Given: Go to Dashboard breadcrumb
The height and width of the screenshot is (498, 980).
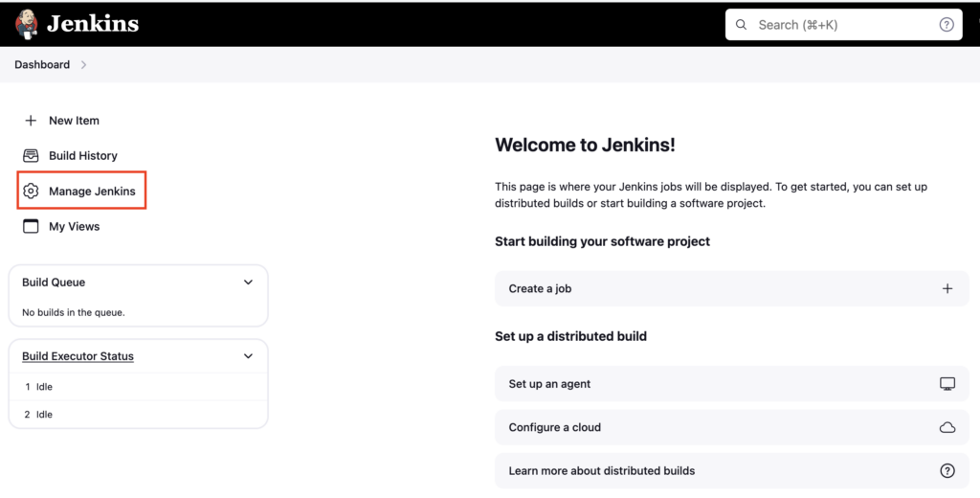Looking at the screenshot, I should point(42,64).
